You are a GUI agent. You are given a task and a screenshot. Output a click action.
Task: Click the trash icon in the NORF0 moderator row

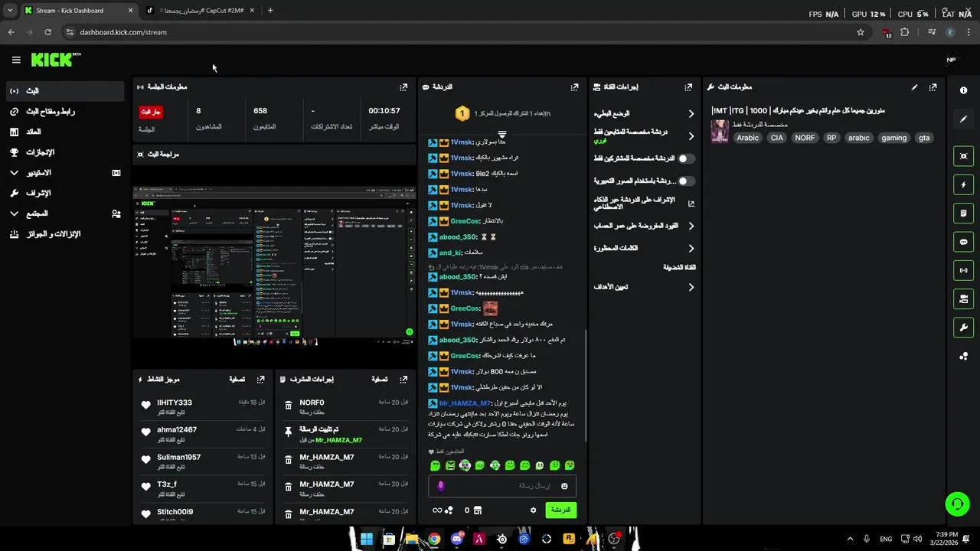(289, 406)
